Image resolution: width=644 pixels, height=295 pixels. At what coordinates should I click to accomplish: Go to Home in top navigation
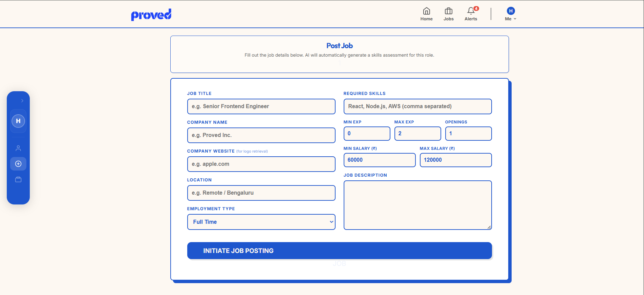tap(426, 14)
